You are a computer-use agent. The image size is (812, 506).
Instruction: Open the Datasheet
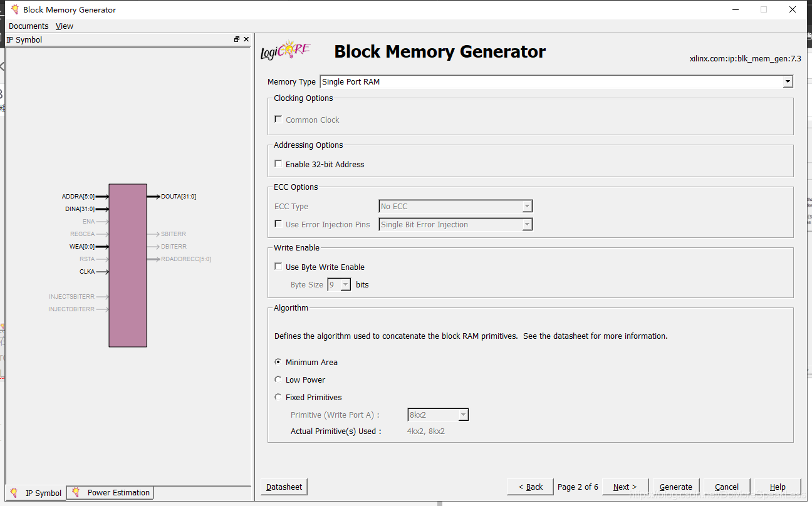(284, 487)
